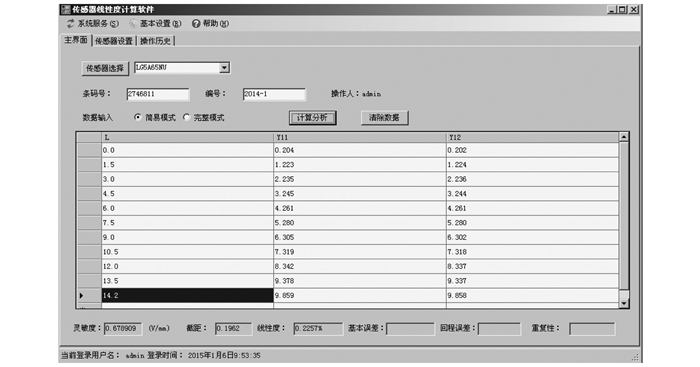700x367 pixels.
Task: Click the Y11 cell 9.378
Action: tap(360, 281)
